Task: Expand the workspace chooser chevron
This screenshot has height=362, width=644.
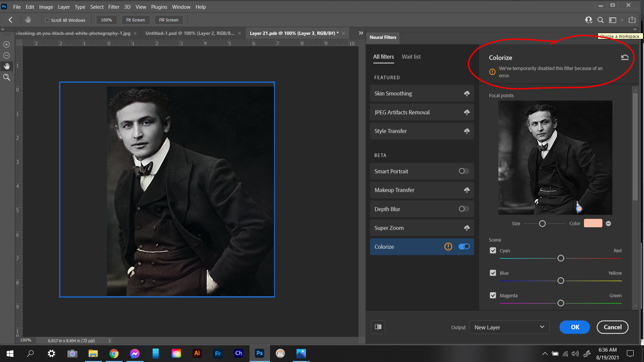Action: point(622,20)
